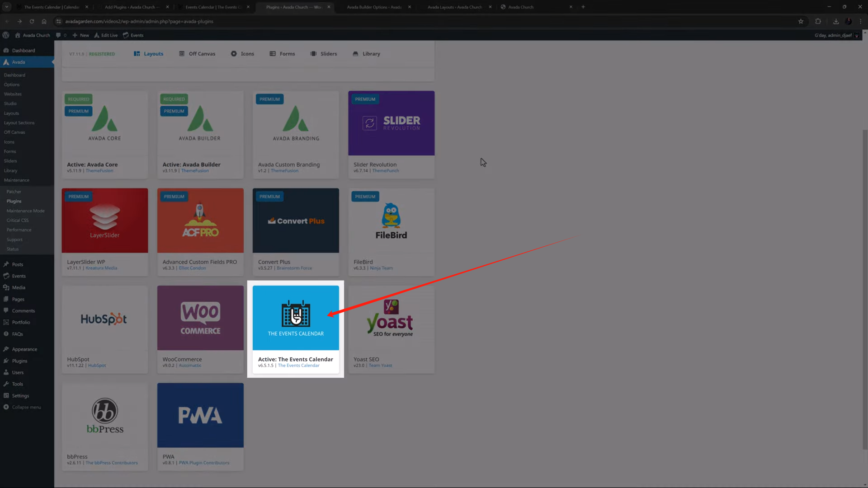Open the browser three-dot menu
Image resolution: width=868 pixels, height=488 pixels.
pos(861,21)
